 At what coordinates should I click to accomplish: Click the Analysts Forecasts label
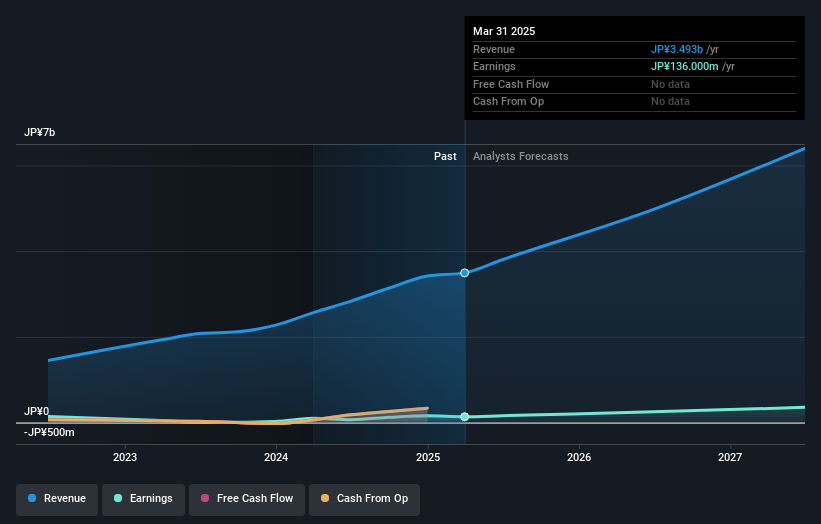(x=520, y=156)
